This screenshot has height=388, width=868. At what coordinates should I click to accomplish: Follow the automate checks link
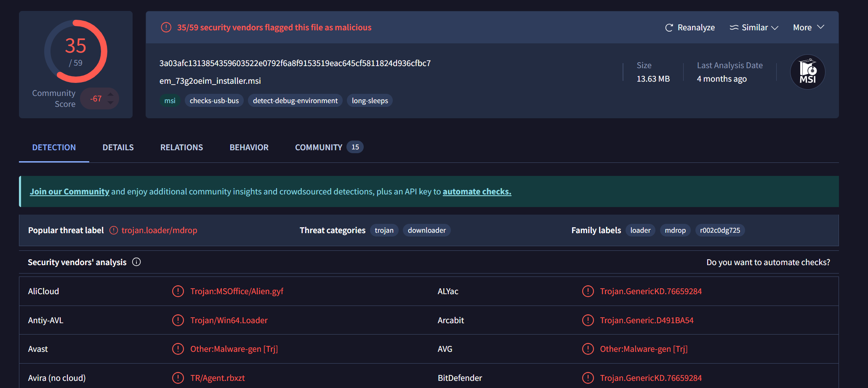(477, 191)
